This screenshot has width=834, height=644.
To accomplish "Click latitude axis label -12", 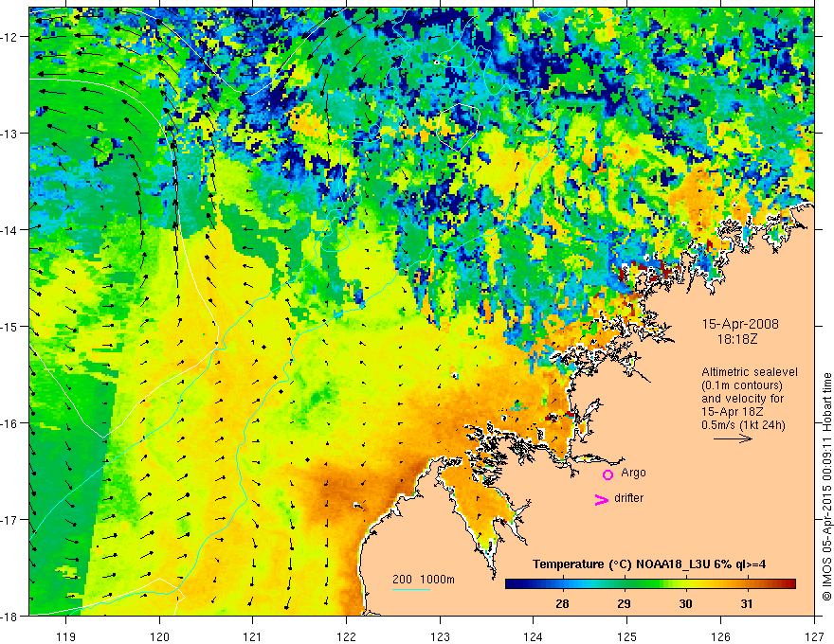I will pyautogui.click(x=10, y=37).
